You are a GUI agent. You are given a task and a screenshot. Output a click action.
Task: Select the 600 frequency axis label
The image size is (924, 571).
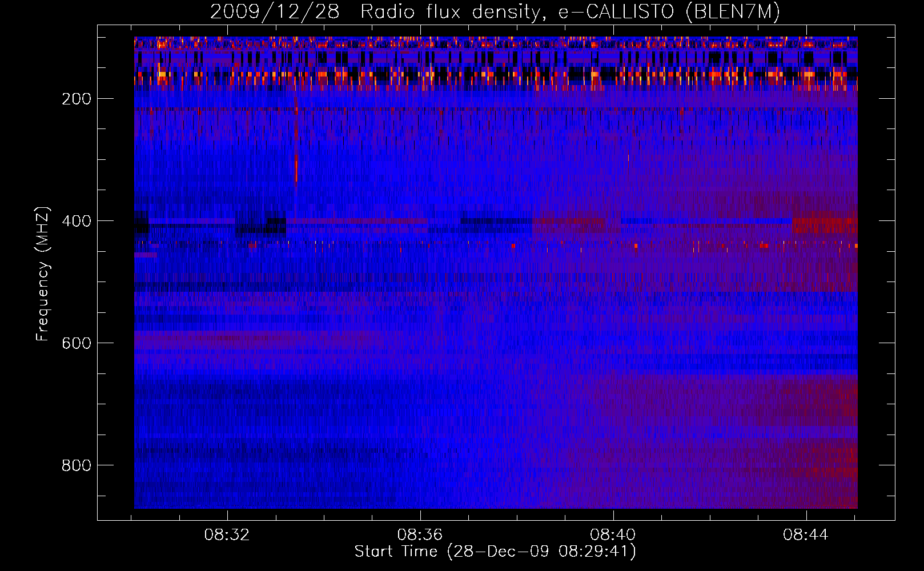pos(77,343)
